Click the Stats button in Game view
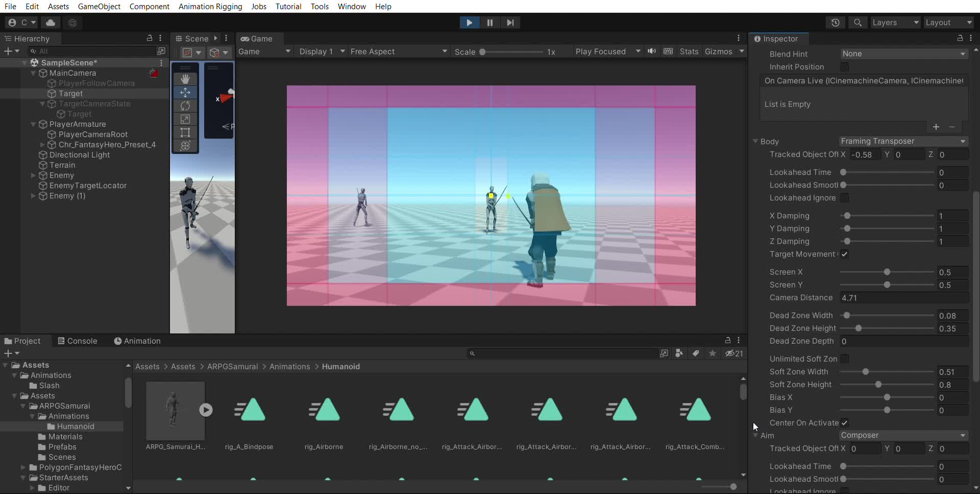 coord(689,52)
